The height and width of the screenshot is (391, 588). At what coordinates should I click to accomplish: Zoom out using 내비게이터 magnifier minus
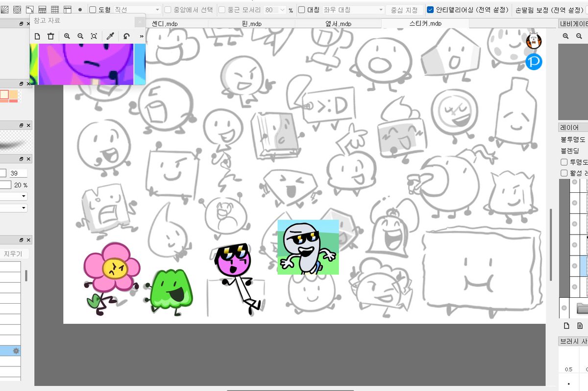coord(579,36)
